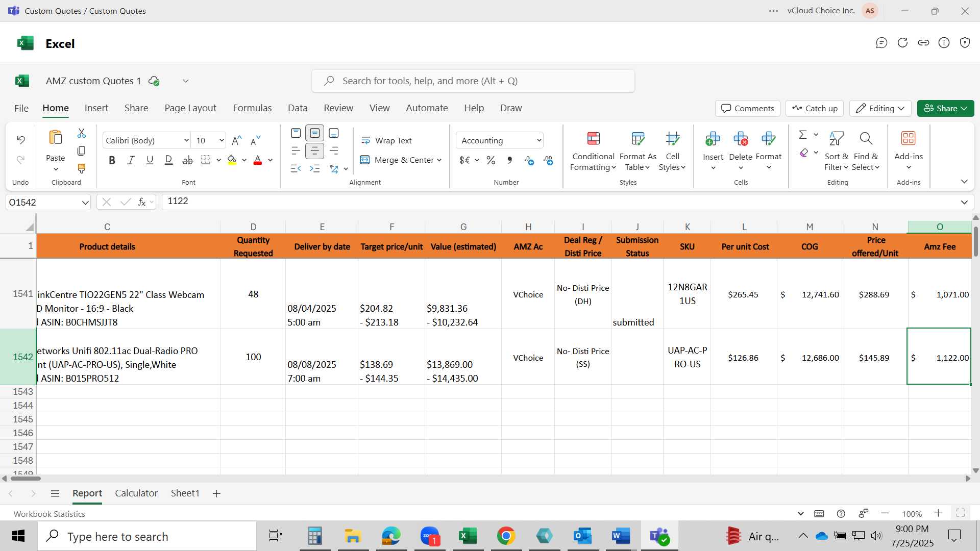Open the conversation chat icon in header

[881, 43]
